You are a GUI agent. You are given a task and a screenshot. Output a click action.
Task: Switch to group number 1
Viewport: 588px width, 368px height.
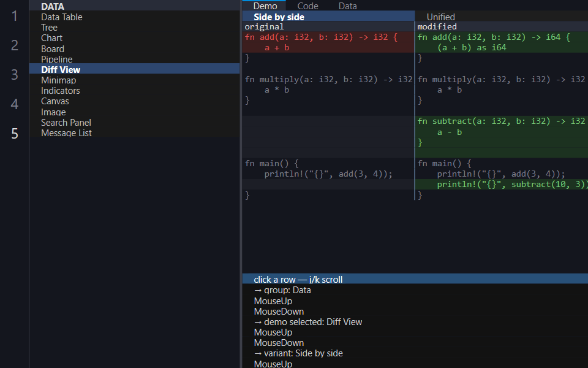[15, 16]
